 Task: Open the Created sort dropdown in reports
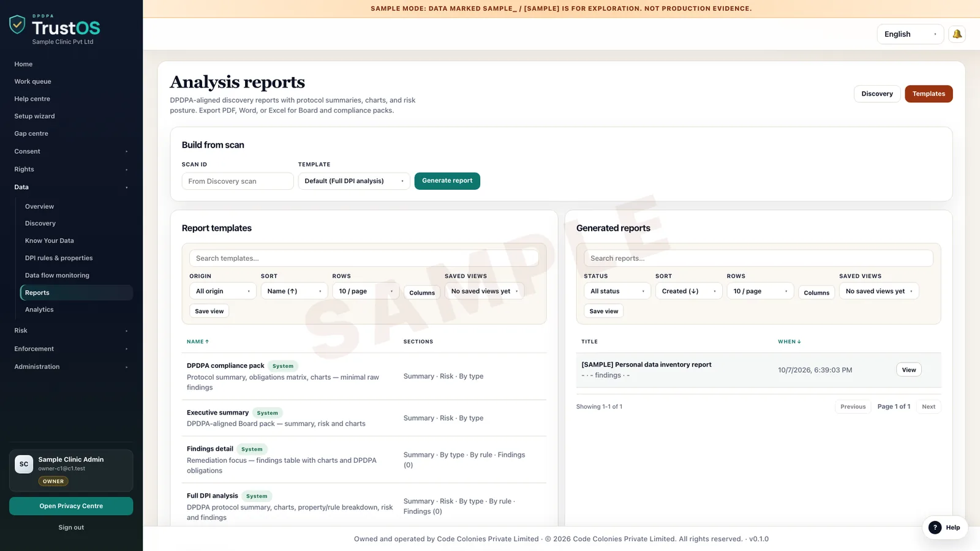point(689,291)
